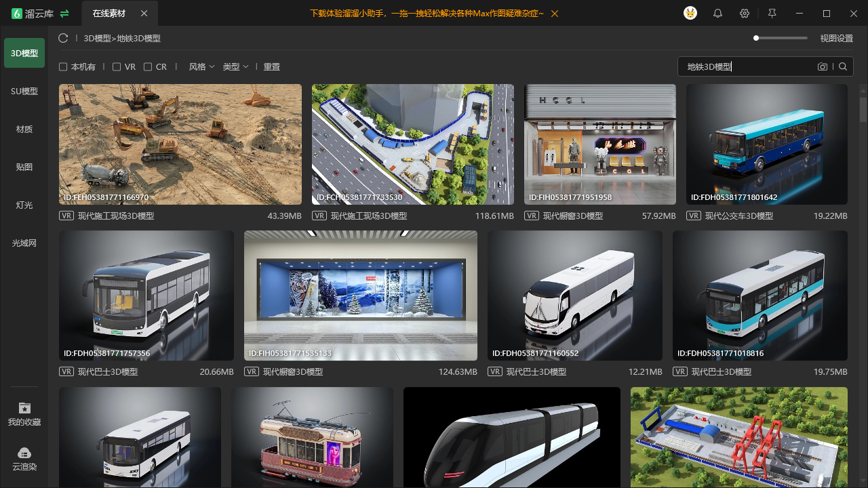Open 视图设置 view settings
This screenshot has width=868, height=488.
tap(836, 39)
